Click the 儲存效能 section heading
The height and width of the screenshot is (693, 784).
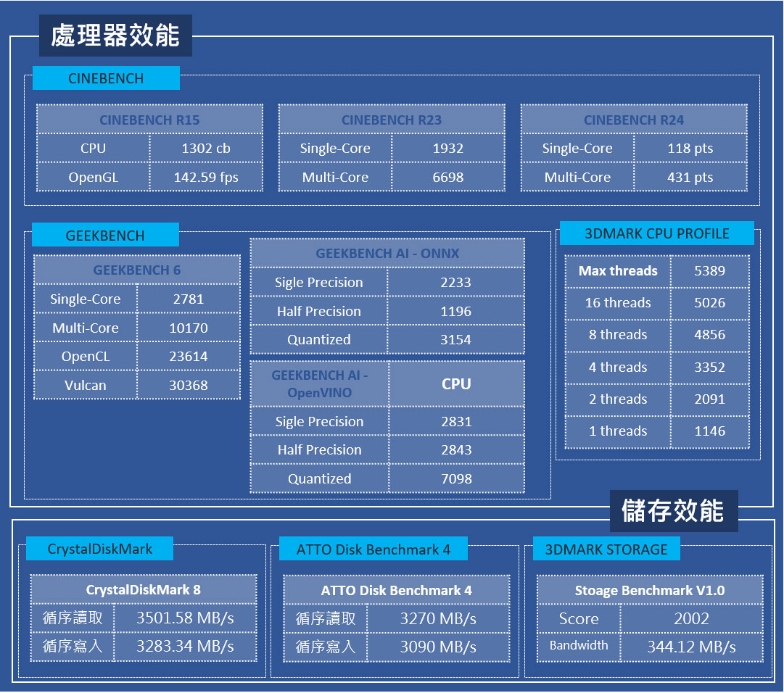[672, 511]
